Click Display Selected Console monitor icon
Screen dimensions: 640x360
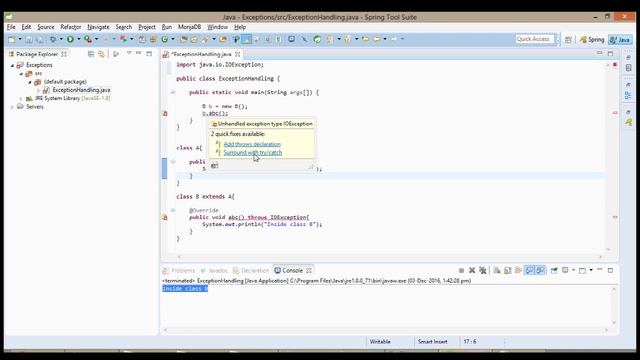coord(565,271)
